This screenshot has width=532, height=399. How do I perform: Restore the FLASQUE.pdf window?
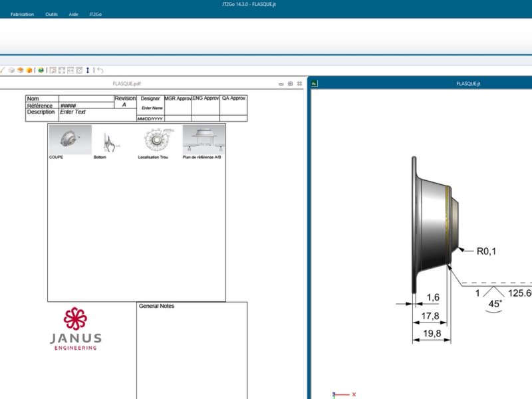(291, 84)
